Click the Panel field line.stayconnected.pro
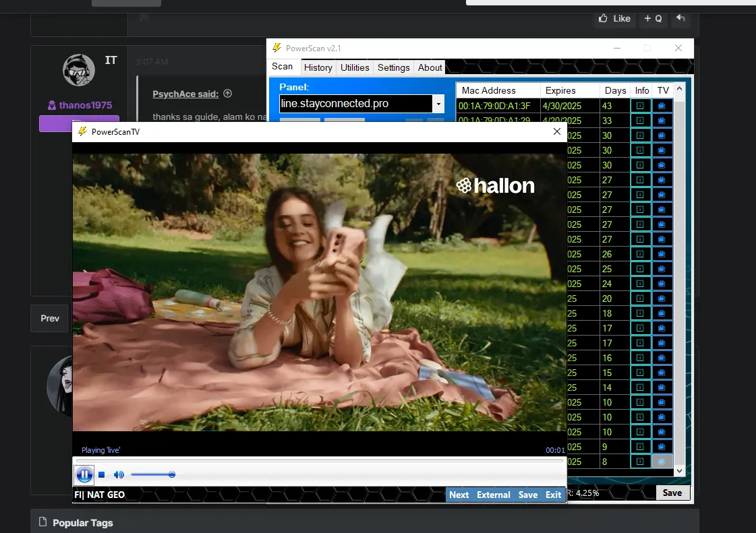This screenshot has height=533, width=756. tap(356, 104)
